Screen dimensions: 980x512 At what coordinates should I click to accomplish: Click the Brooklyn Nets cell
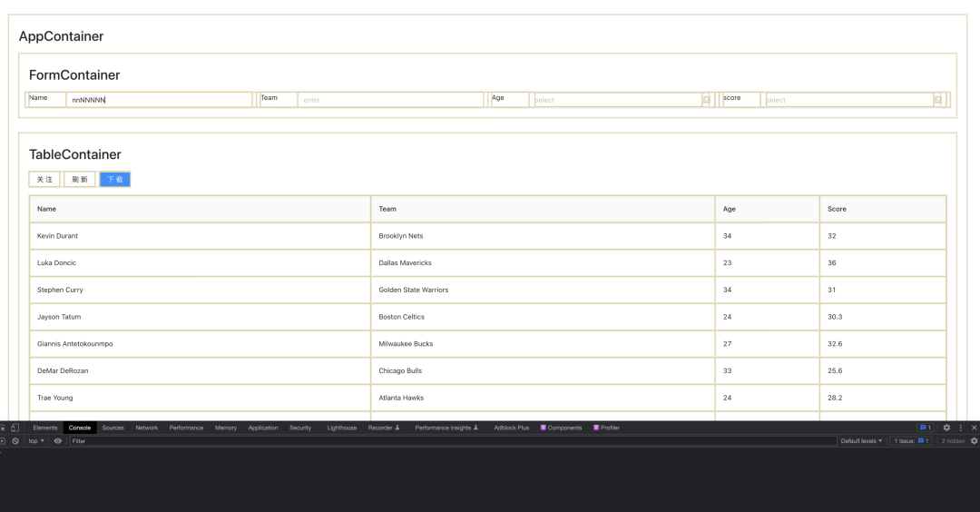(x=543, y=236)
